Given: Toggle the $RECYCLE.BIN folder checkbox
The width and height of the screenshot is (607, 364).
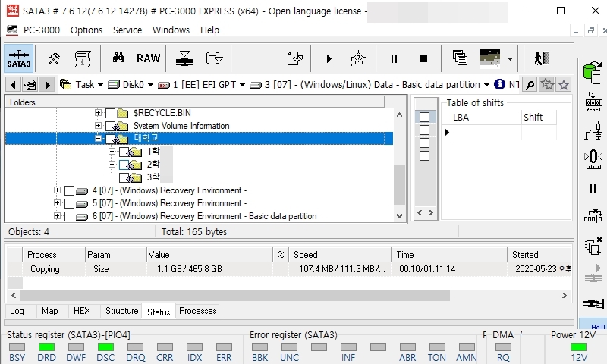Looking at the screenshot, I should coord(110,113).
